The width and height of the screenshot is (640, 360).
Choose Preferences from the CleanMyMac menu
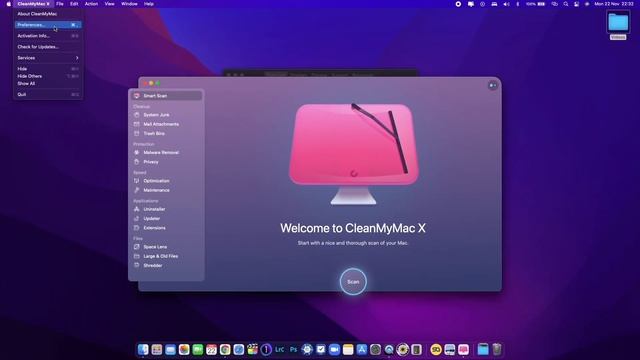click(x=48, y=25)
